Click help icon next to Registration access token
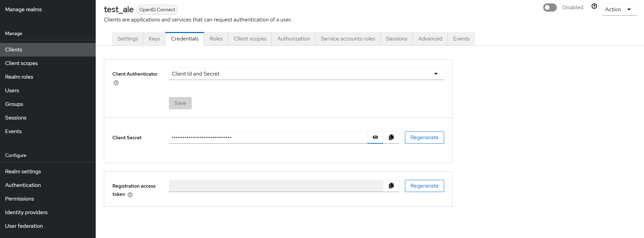 [x=130, y=195]
